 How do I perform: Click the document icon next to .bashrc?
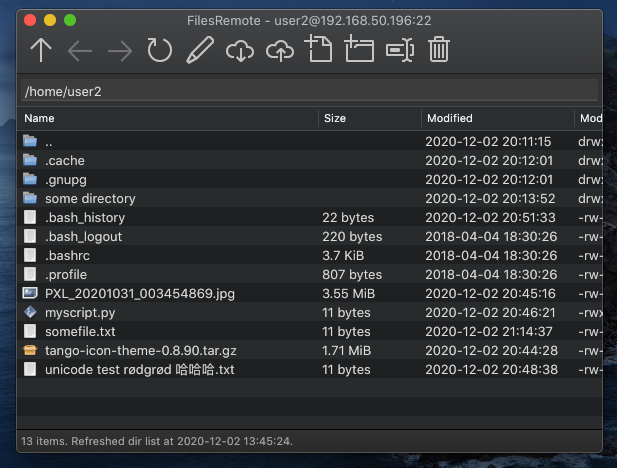30,255
